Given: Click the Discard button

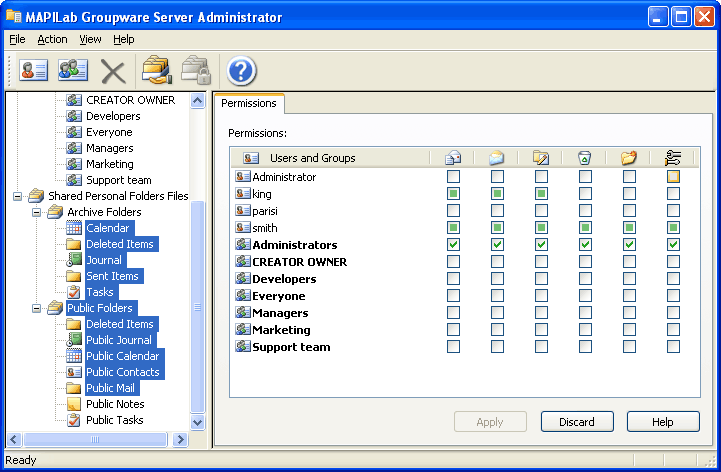Looking at the screenshot, I should pos(577,422).
